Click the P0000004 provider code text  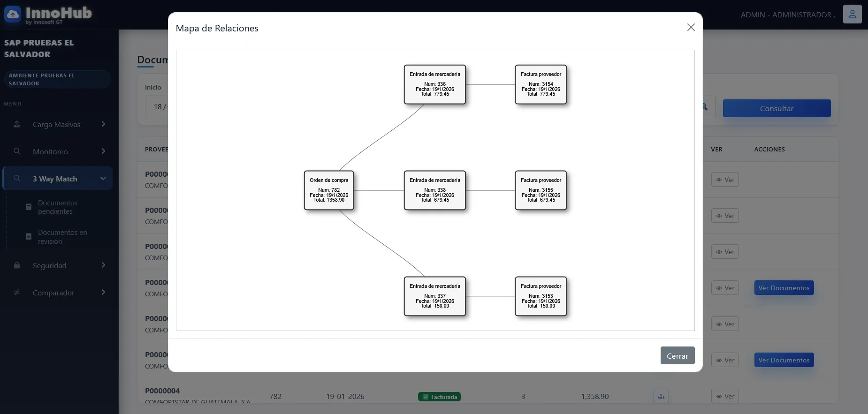point(162,391)
